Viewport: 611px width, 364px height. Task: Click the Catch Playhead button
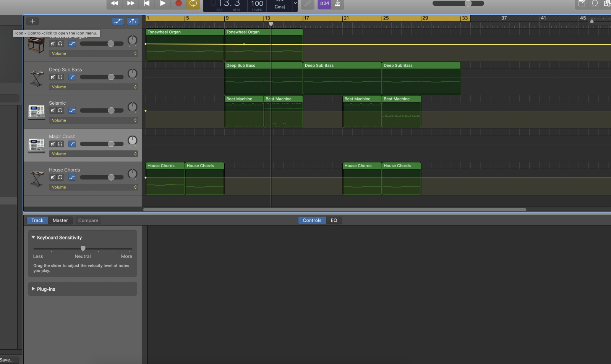pos(133,21)
